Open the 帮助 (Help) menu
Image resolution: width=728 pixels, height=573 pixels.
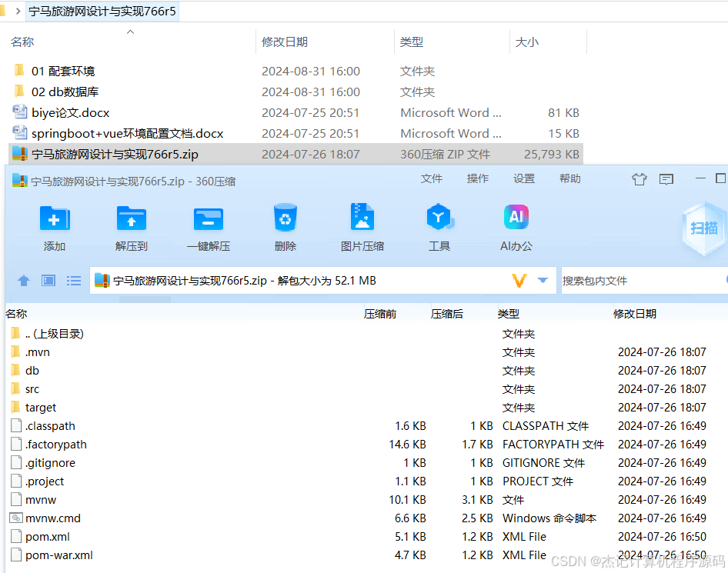point(569,178)
